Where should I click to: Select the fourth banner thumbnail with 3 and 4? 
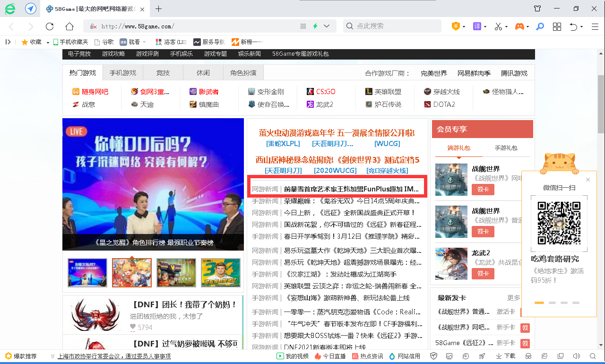pos(221,272)
